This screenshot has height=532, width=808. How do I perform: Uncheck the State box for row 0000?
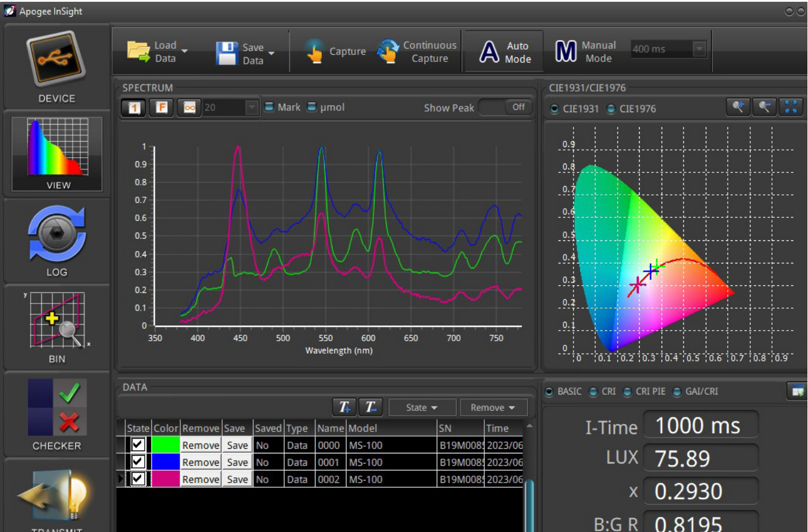138,445
